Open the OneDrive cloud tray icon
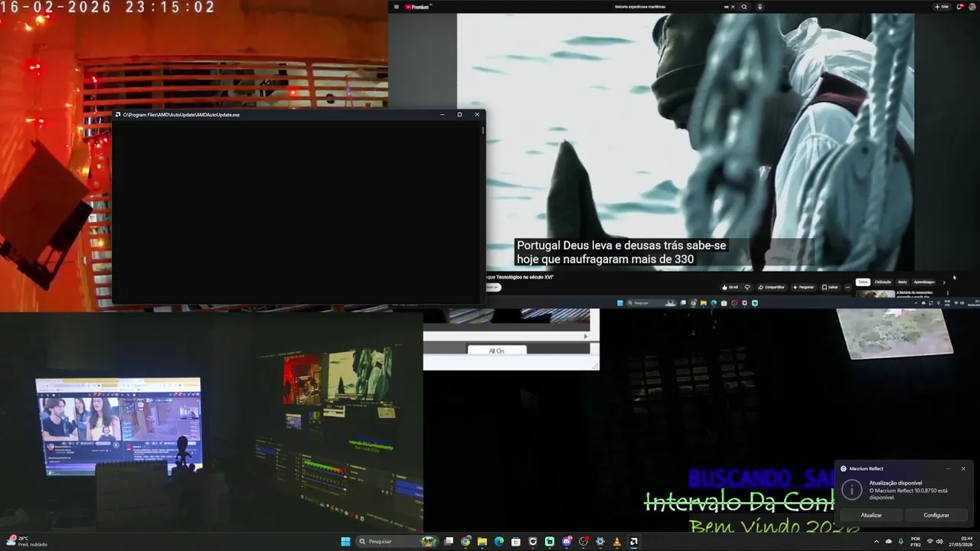 pos(889,542)
